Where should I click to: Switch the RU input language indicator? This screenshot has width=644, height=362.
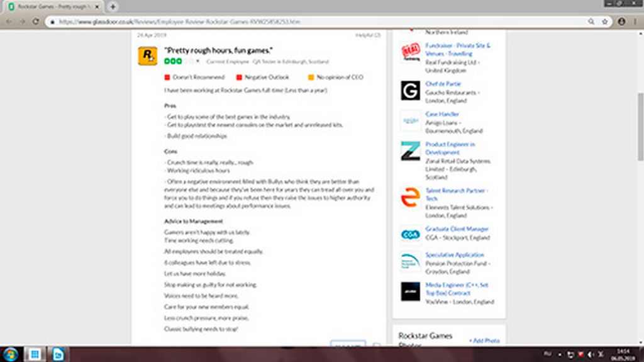tap(548, 354)
